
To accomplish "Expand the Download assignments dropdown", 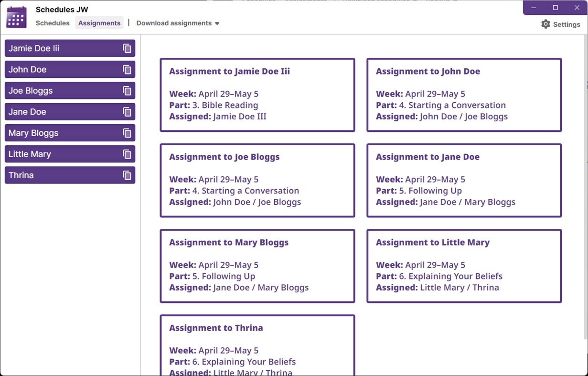I will (x=177, y=23).
